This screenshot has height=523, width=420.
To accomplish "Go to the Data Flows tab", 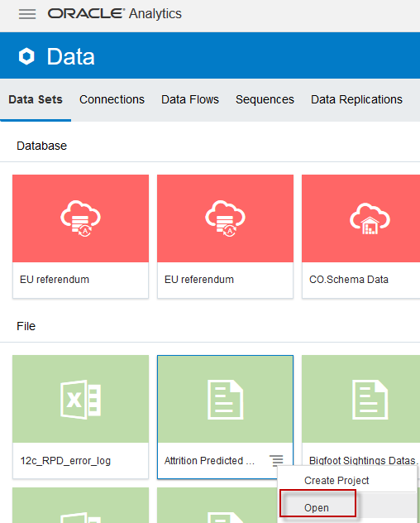I will pyautogui.click(x=190, y=99).
